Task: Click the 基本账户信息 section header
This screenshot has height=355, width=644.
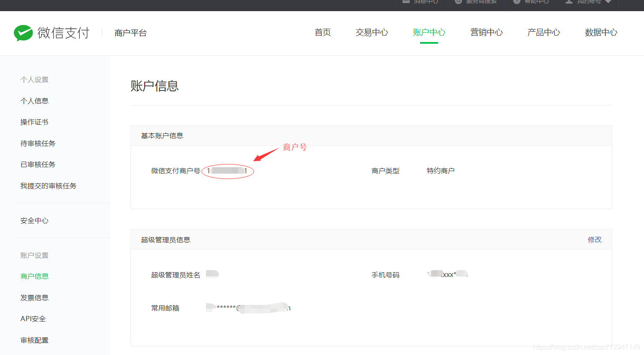Action: tap(162, 135)
